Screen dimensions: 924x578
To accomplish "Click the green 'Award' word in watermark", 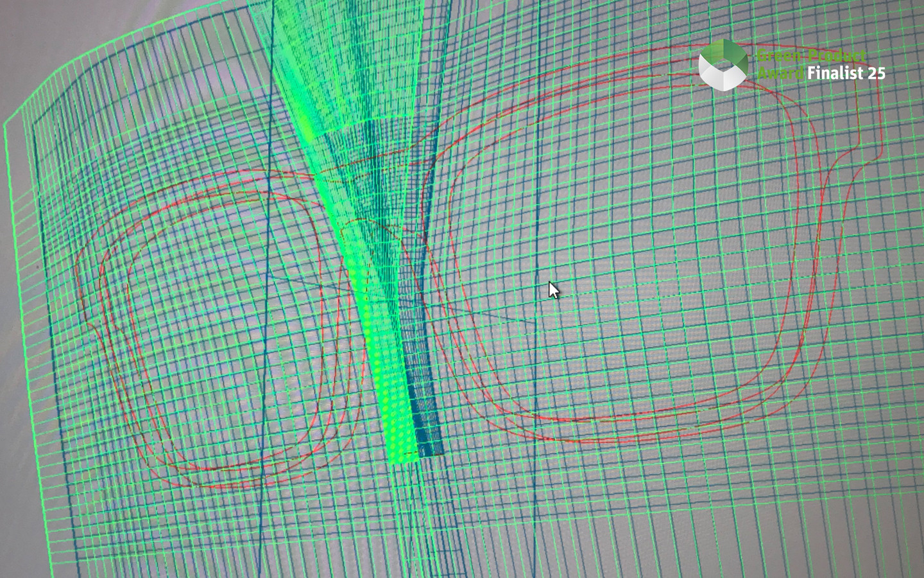I will (780, 73).
